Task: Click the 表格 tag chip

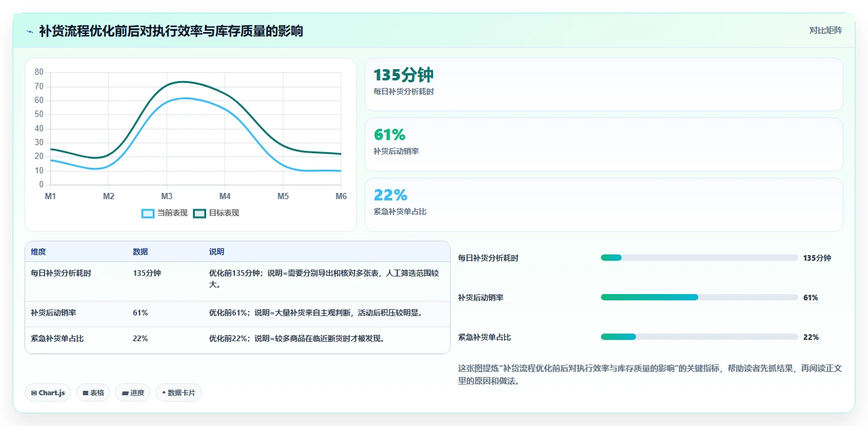Action: pyautogui.click(x=93, y=393)
